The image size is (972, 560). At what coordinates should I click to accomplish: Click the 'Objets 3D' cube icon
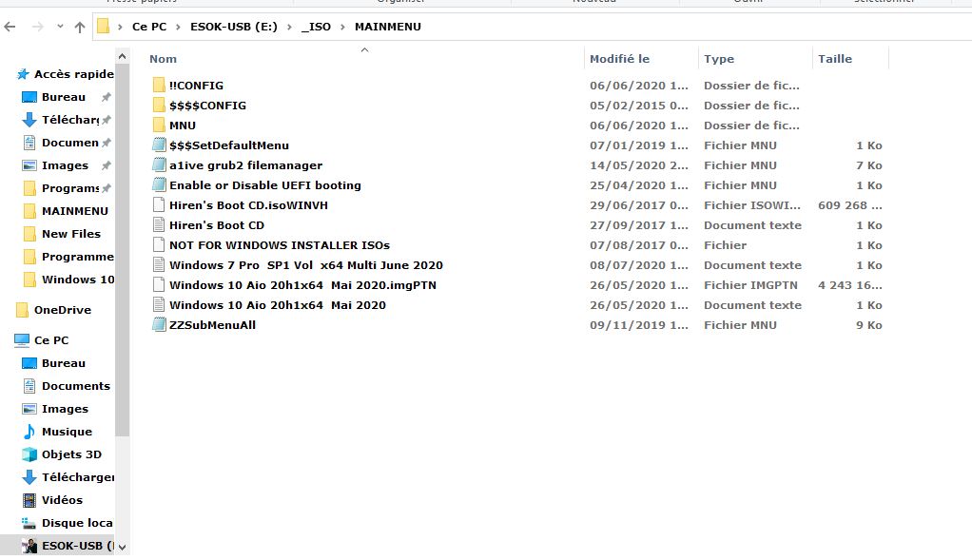click(29, 454)
